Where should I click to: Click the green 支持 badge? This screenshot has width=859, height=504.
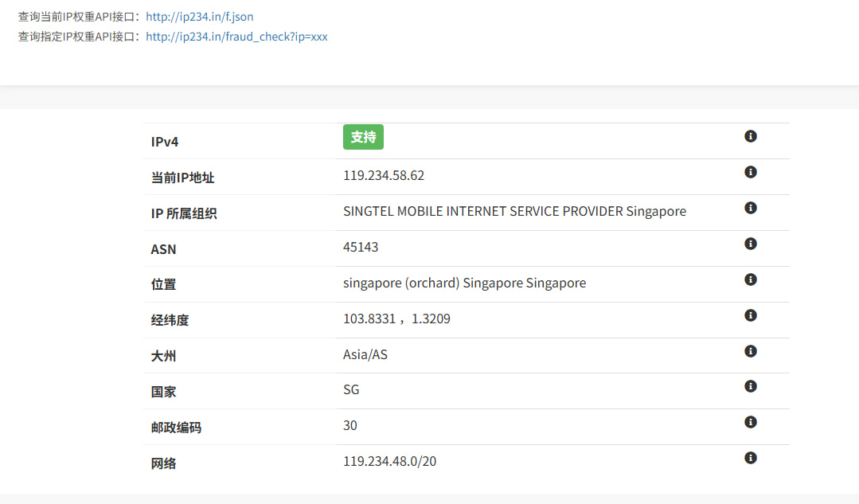tap(363, 137)
